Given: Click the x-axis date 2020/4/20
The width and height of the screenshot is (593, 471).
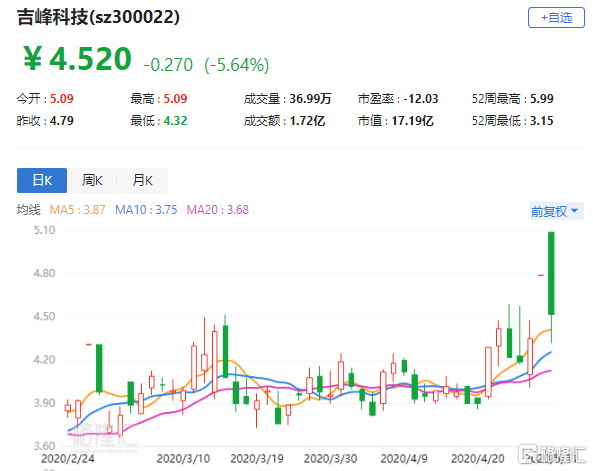Looking at the screenshot, I should pos(478,459).
